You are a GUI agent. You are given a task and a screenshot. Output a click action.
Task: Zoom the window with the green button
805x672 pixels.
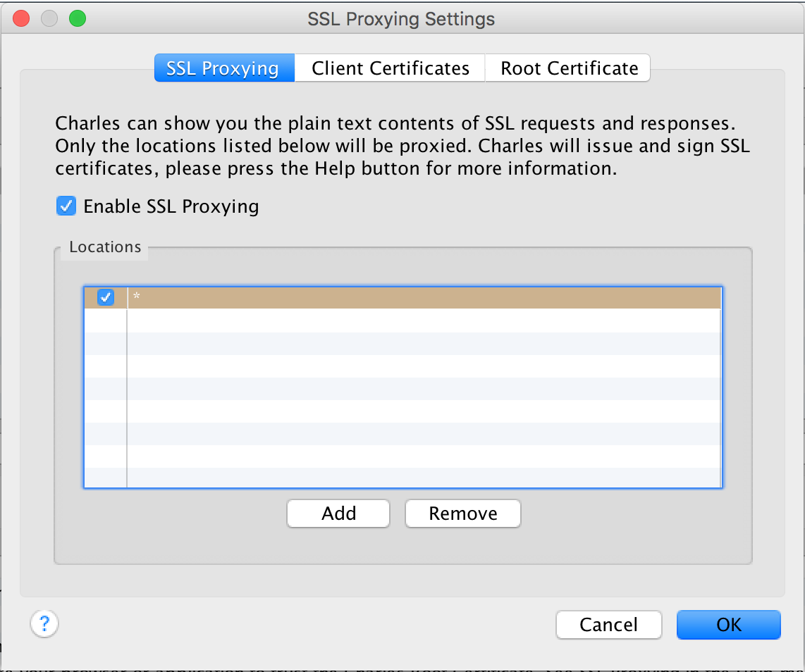(77, 18)
